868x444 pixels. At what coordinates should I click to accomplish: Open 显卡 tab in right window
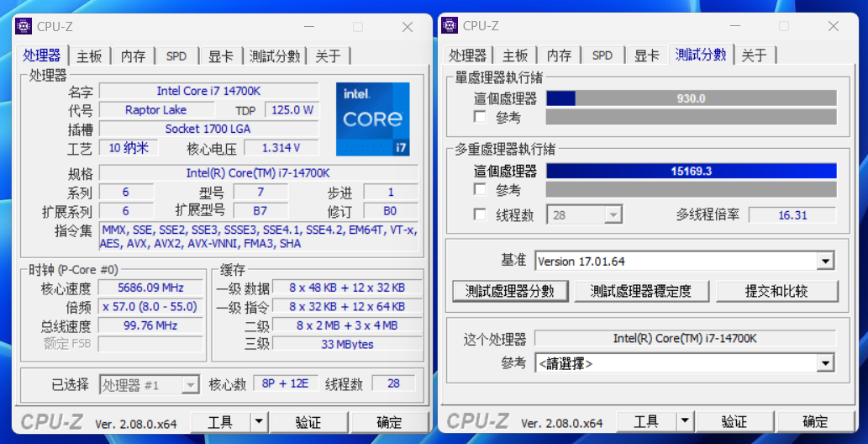click(x=646, y=55)
